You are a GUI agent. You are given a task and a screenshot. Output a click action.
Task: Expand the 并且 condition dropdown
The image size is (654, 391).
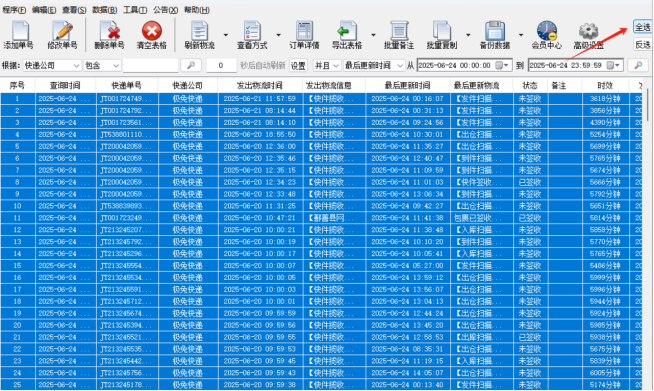[x=327, y=66]
